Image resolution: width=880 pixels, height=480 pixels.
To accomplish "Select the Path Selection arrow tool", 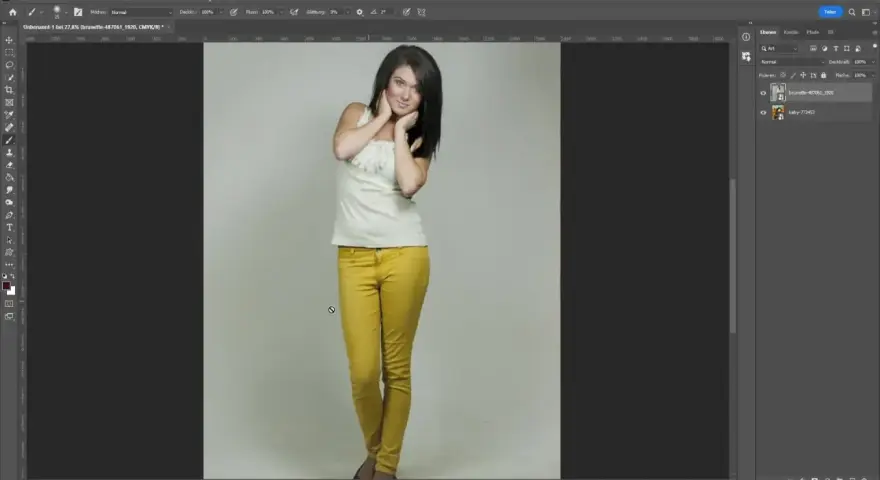I will click(9, 240).
